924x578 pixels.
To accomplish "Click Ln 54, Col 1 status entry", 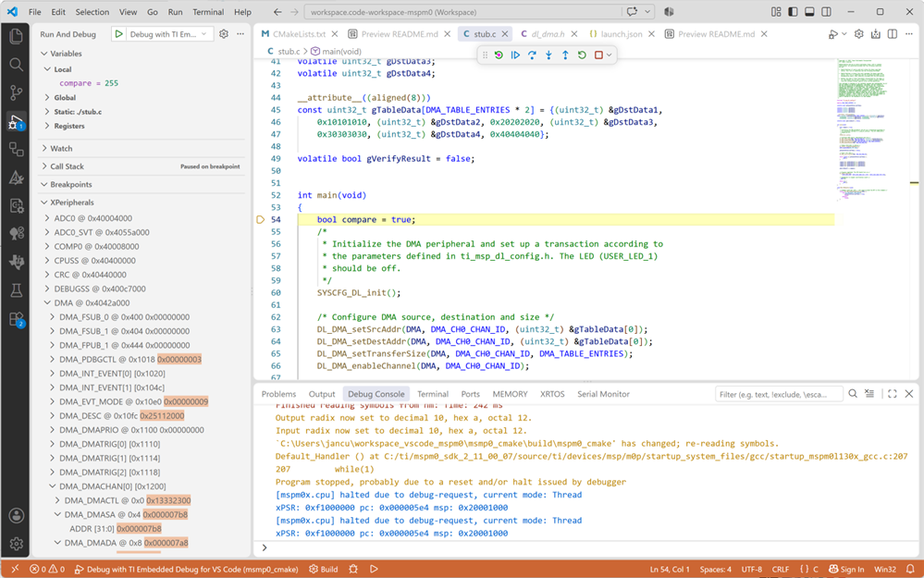I will click(x=670, y=569).
